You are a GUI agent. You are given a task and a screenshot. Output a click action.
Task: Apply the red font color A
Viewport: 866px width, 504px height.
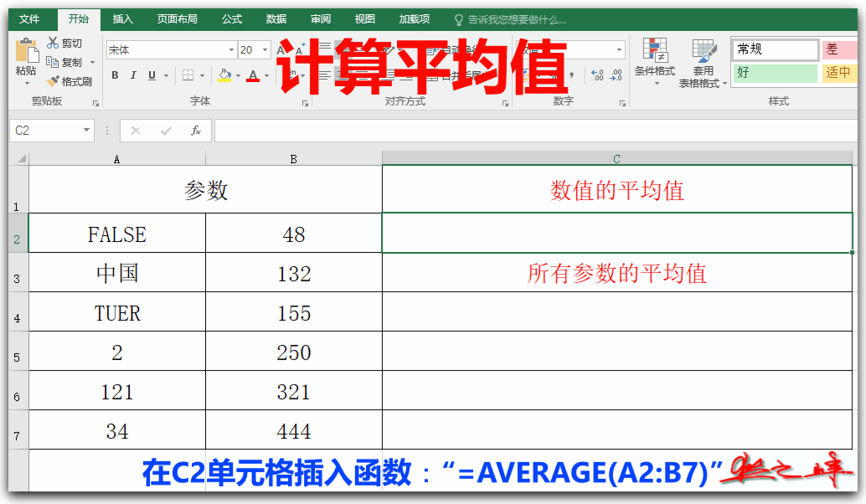253,75
